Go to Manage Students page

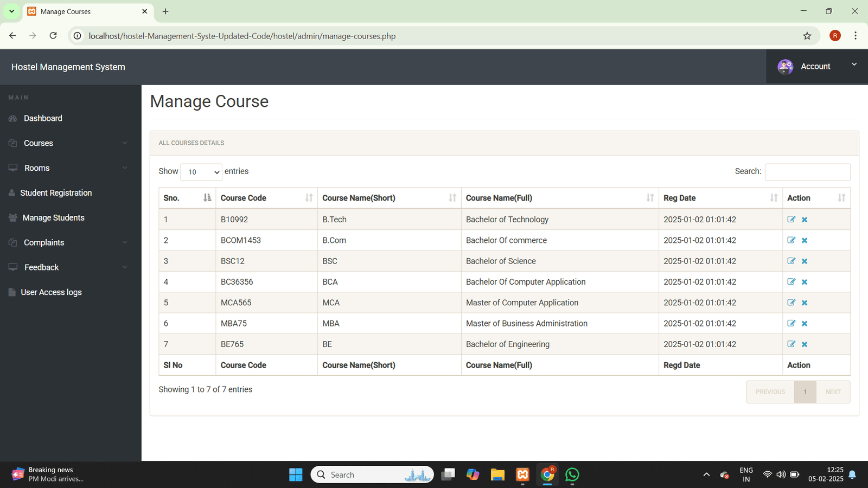tap(54, 217)
